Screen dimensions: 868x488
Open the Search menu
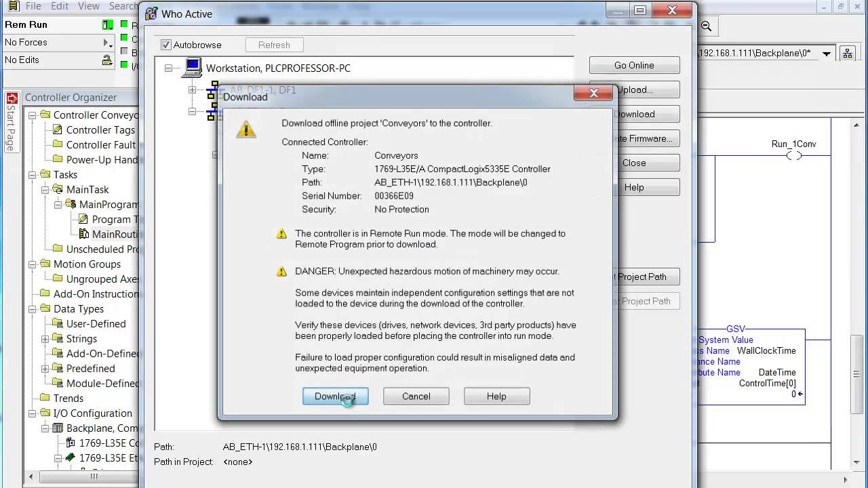[x=123, y=6]
